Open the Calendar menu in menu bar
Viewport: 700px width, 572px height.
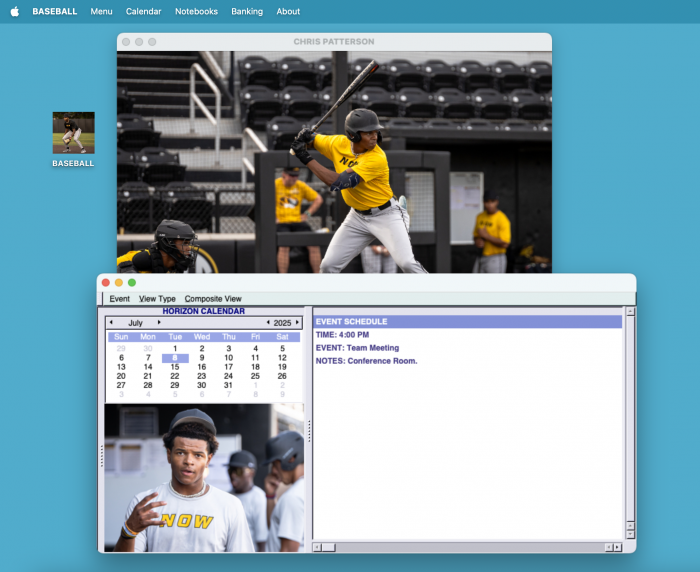pos(143,12)
